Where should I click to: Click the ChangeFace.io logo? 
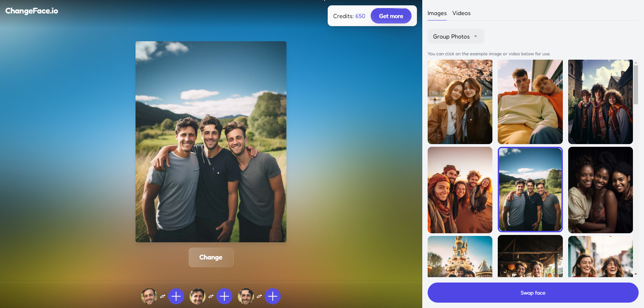(32, 11)
